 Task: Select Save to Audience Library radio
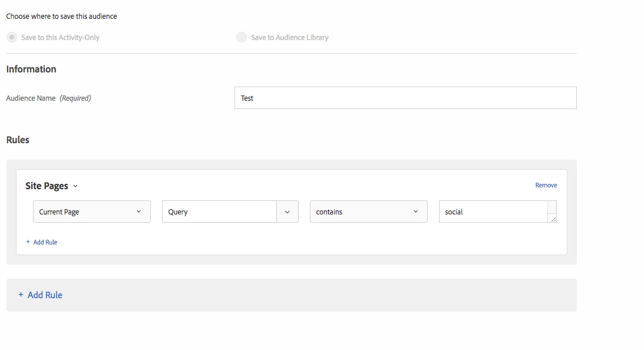(x=242, y=37)
